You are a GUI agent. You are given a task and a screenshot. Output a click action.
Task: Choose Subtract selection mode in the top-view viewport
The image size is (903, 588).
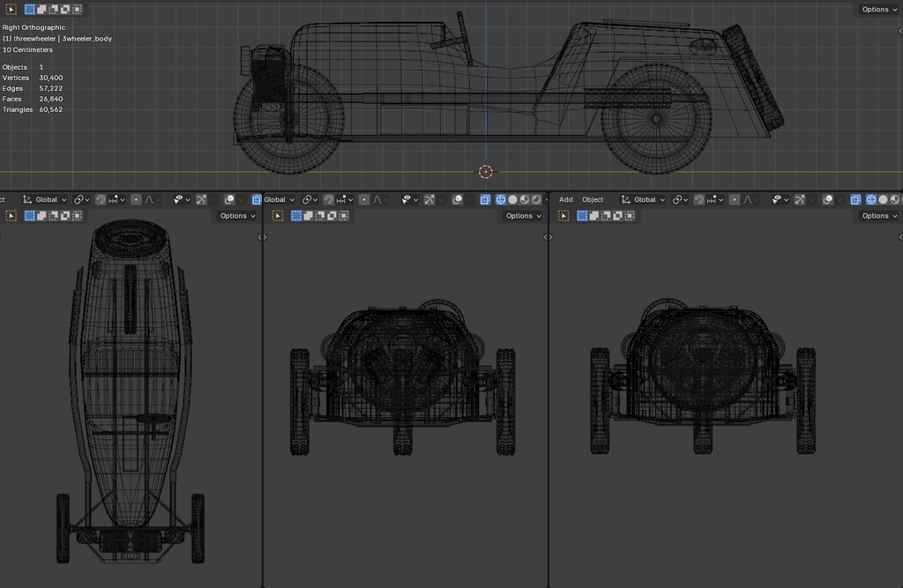click(x=54, y=215)
